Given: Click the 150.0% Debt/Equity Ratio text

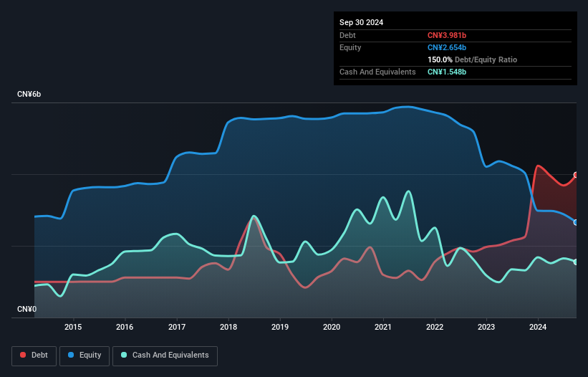Looking at the screenshot, I should click(472, 59).
